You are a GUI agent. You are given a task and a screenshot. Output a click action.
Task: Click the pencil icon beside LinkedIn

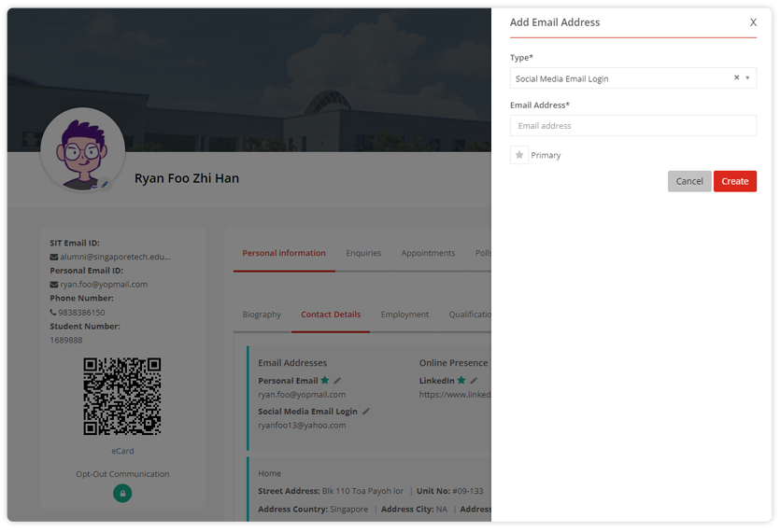click(474, 381)
